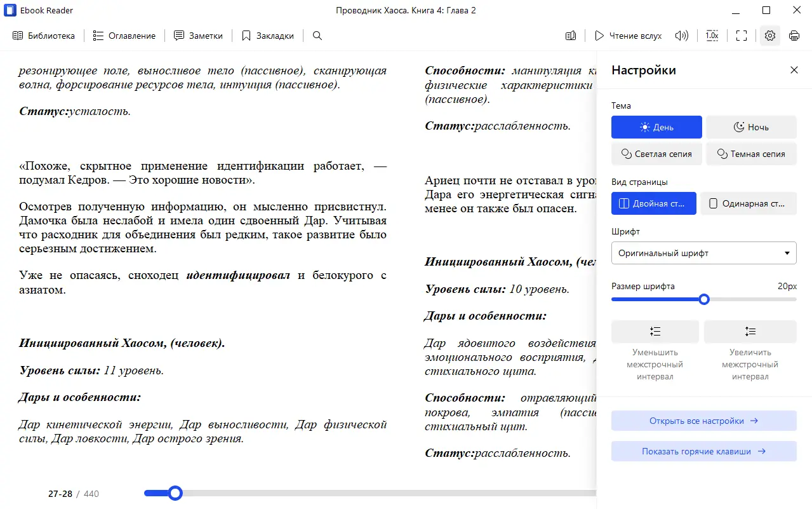
Task: Enter fullscreen mode
Action: tap(741, 36)
